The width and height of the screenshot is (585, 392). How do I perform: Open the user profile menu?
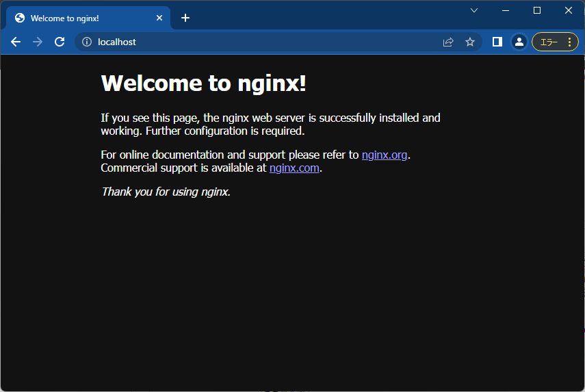[519, 42]
